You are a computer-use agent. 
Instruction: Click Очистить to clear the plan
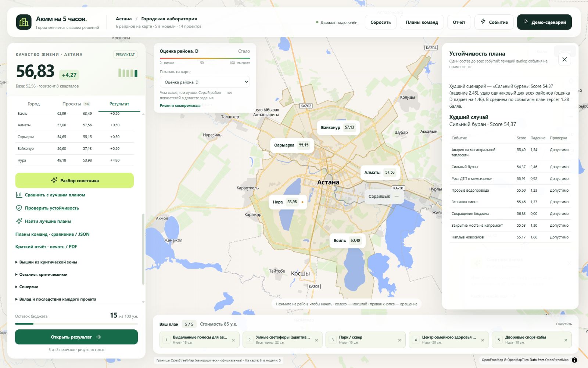(x=564, y=324)
